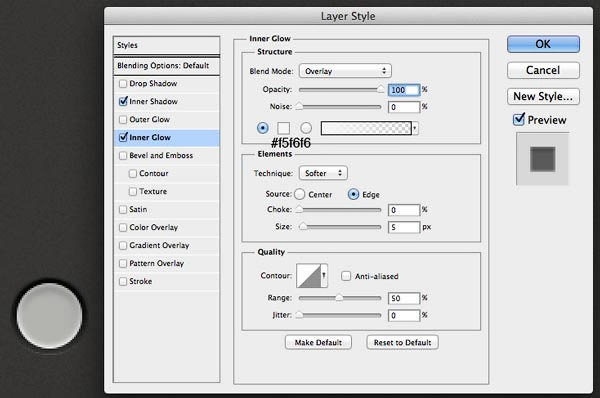The width and height of the screenshot is (600, 398).
Task: Open the Contour picker arrow
Action: coord(324,276)
